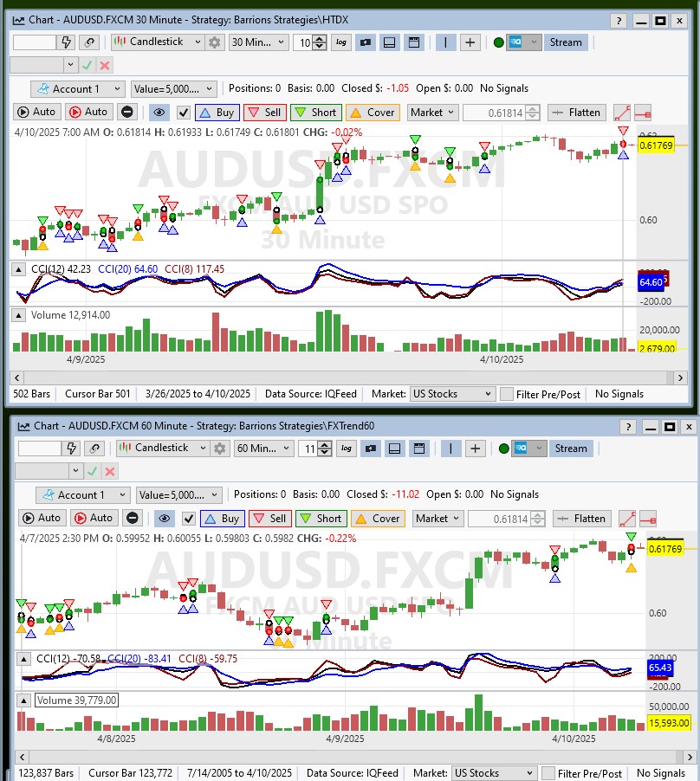The height and width of the screenshot is (781, 700).
Task: Click calendar icon in 60 Minute chart toolbar
Action: 419,449
